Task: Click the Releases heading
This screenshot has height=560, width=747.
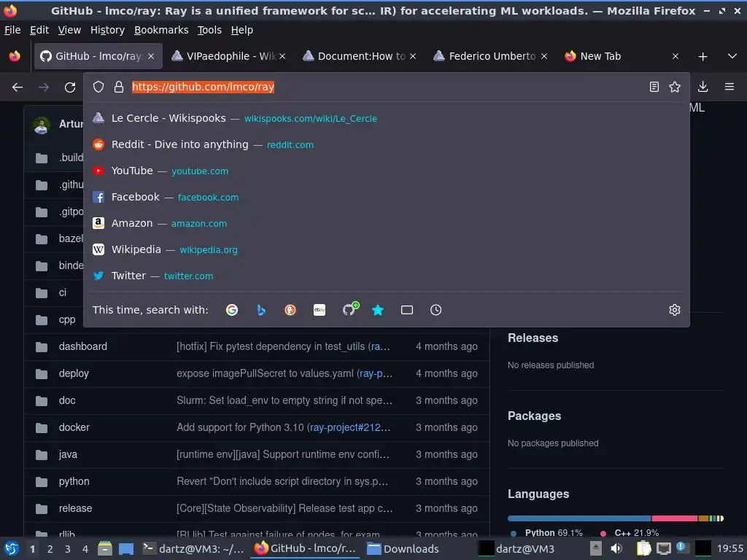Action: 533,338
